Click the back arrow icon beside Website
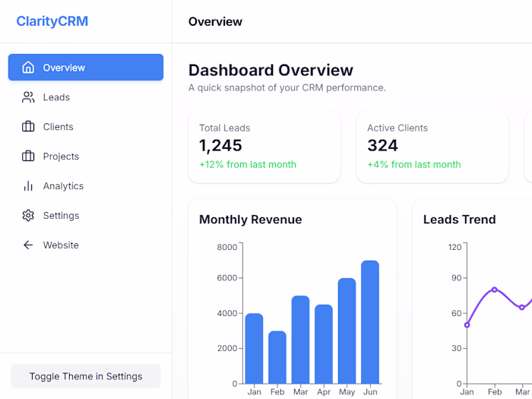 [x=28, y=245]
